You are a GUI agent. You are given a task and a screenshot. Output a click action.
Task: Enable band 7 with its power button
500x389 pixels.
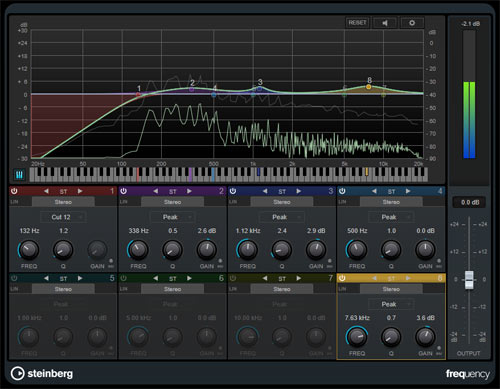(x=233, y=278)
